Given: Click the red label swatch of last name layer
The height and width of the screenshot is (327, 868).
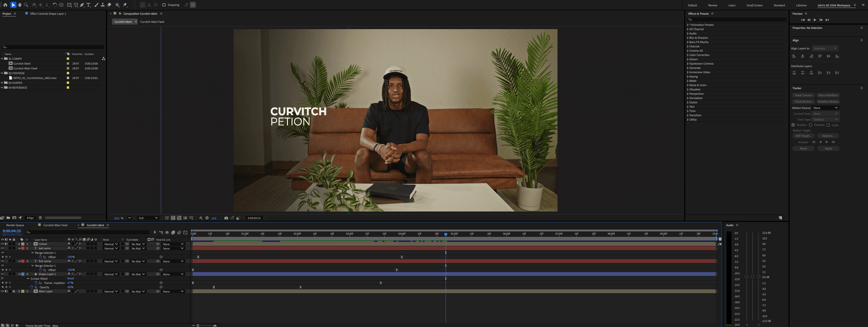Looking at the screenshot, I should [23, 248].
